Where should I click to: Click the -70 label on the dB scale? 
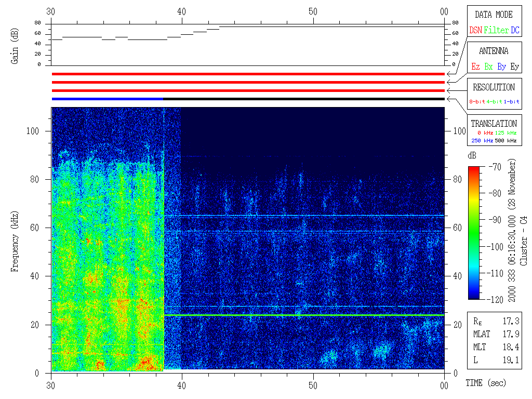[x=494, y=167]
